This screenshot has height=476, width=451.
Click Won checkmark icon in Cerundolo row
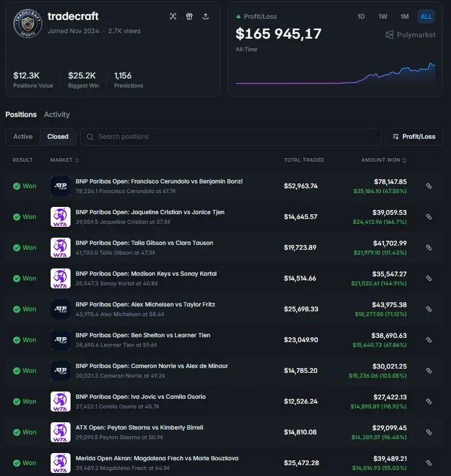(x=17, y=186)
